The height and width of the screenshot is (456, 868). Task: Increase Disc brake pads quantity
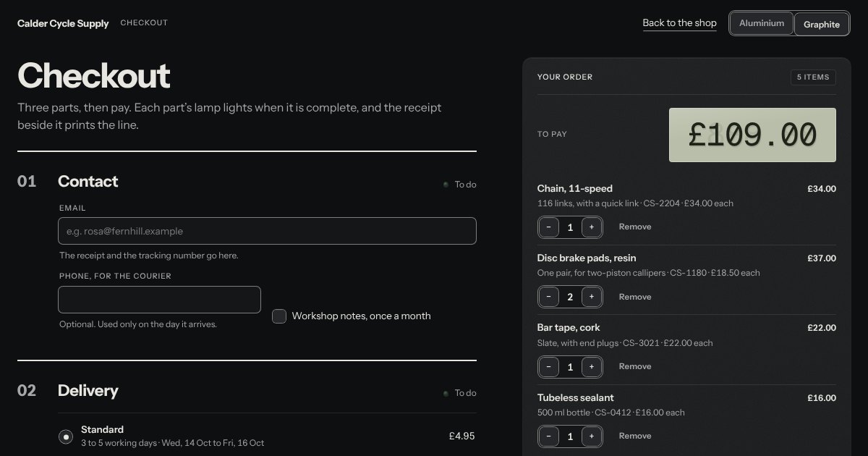tap(592, 297)
